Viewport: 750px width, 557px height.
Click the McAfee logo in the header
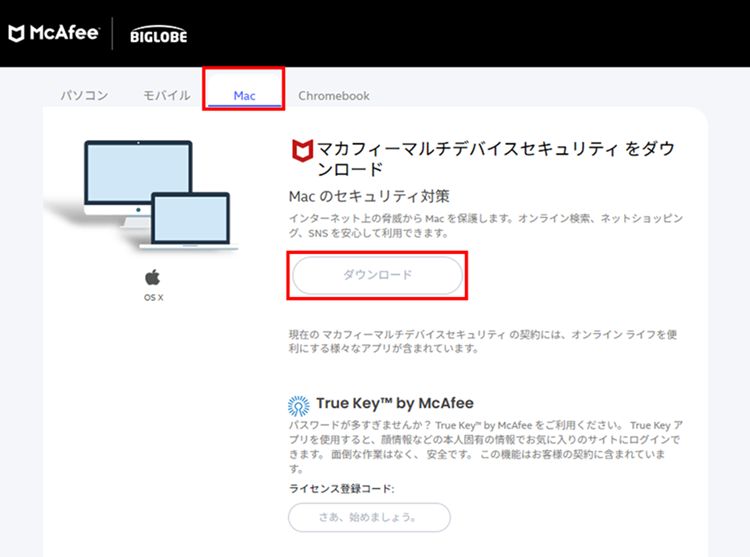click(x=54, y=35)
